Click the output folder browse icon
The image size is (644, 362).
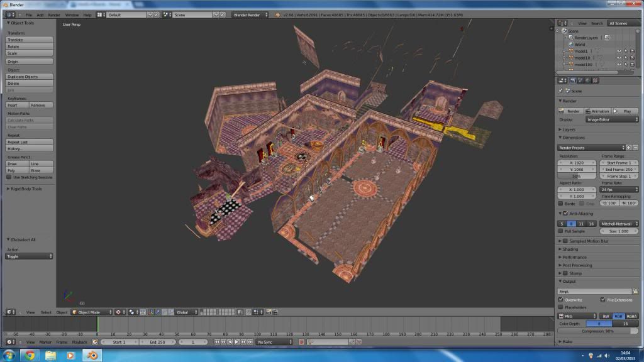(x=635, y=292)
